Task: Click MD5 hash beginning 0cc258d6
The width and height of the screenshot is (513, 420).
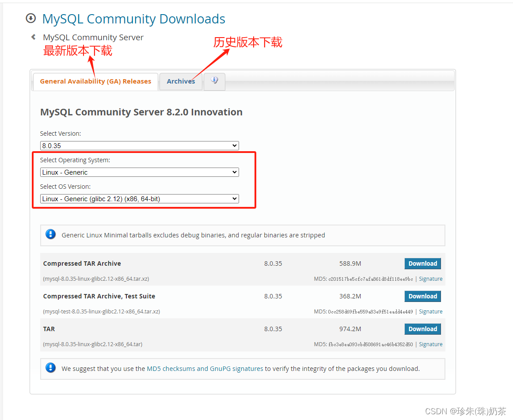Action: point(370,312)
